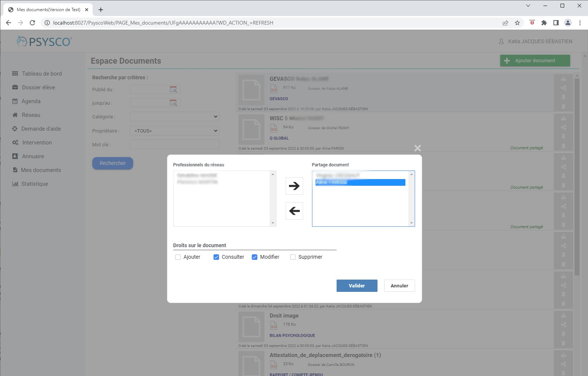
Task: Click the left arrow to remove shared professional
Action: coord(294,211)
